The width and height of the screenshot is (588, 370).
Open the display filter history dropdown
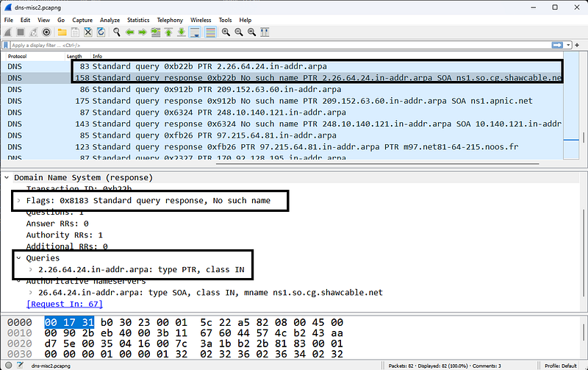coord(568,45)
